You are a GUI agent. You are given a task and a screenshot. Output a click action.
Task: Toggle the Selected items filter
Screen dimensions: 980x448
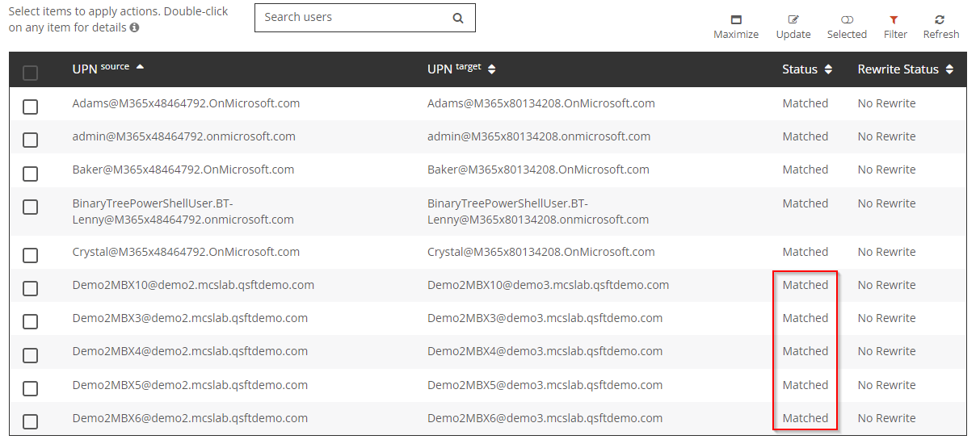coord(847,20)
